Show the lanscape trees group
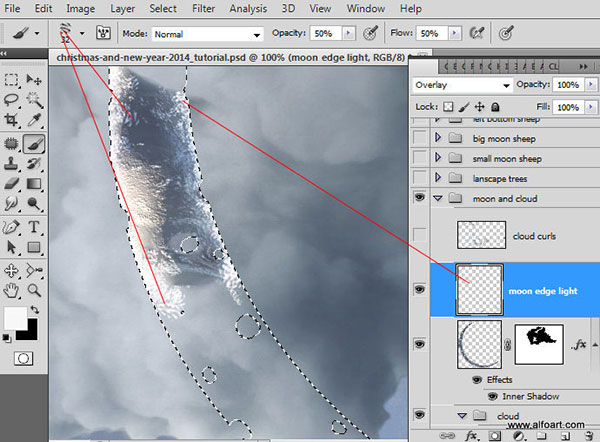Image resolution: width=600 pixels, height=442 pixels. coord(420,178)
